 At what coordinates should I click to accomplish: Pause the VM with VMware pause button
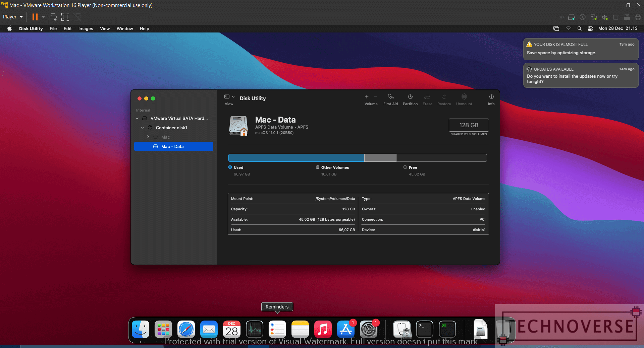tap(35, 17)
